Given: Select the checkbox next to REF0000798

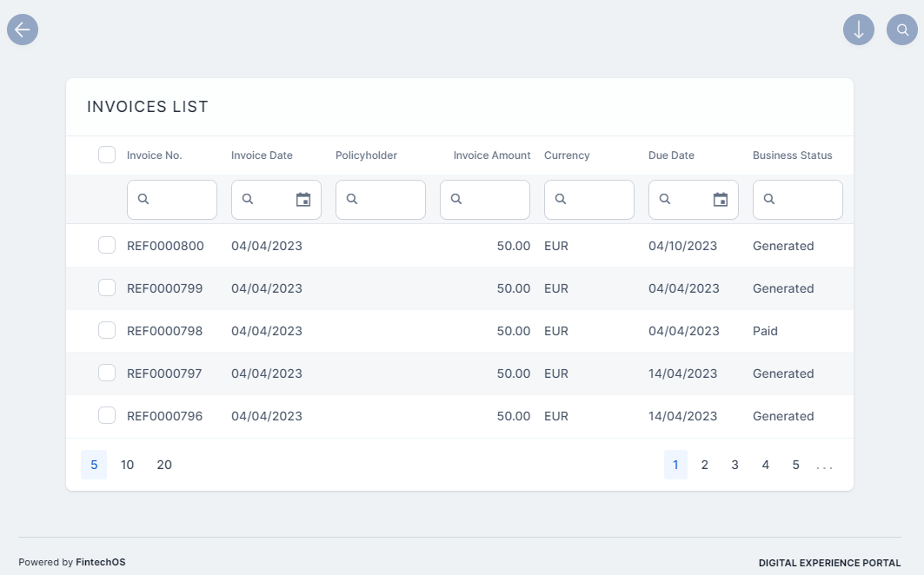Looking at the screenshot, I should 107,330.
